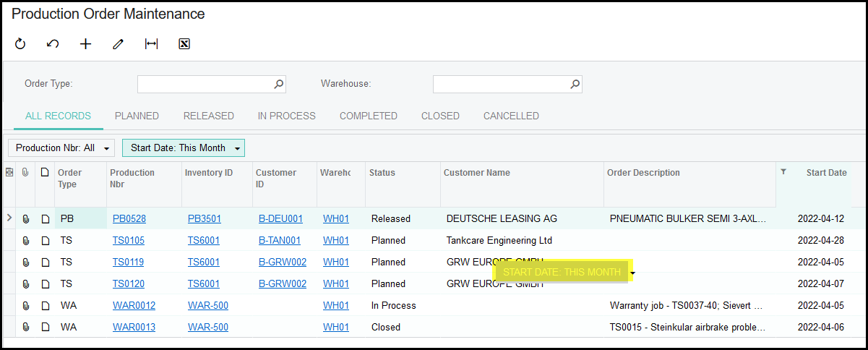
Task: Expand the Production Nbr: All filter dropdown
Action: click(61, 148)
